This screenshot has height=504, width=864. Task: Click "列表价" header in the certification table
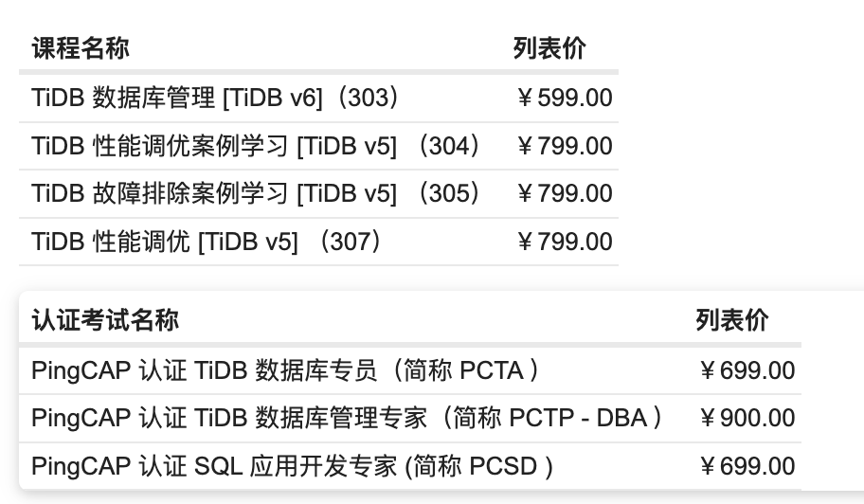point(731,320)
